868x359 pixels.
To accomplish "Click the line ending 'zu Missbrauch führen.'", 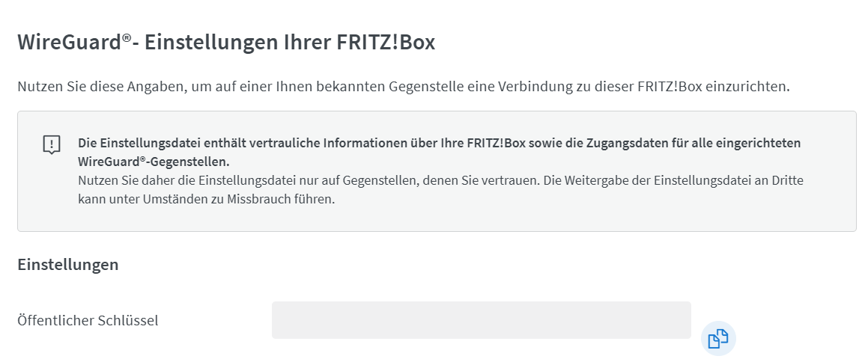I will click(206, 200).
